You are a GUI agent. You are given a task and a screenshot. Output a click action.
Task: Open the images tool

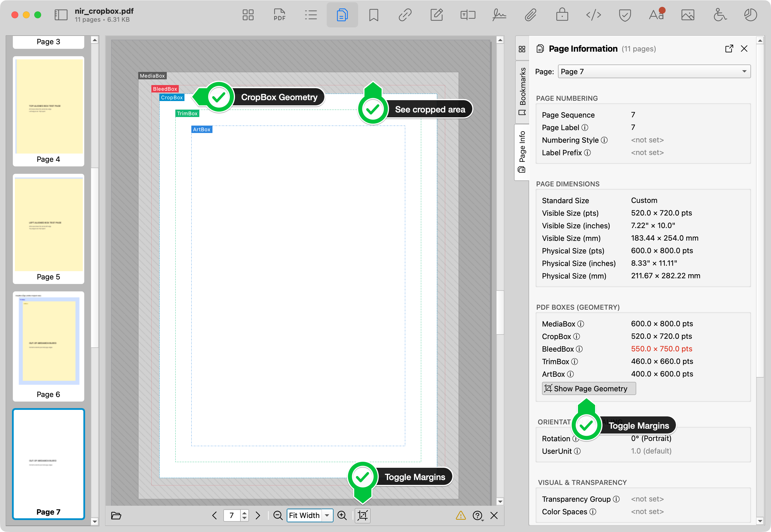pos(688,15)
